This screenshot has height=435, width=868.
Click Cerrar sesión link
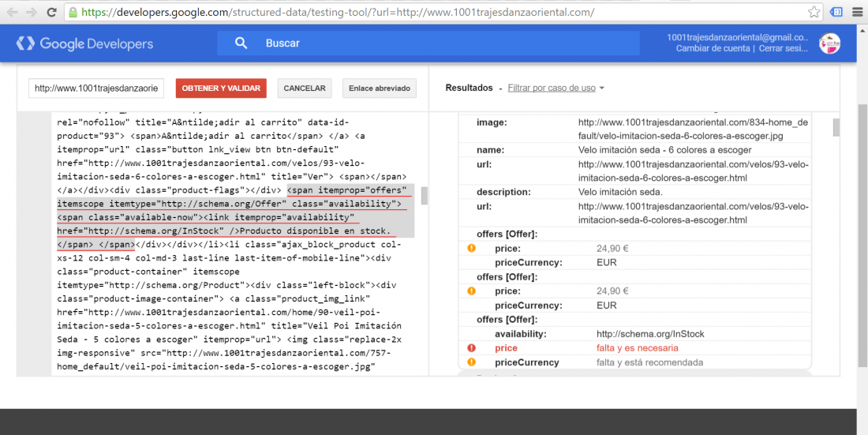784,49
